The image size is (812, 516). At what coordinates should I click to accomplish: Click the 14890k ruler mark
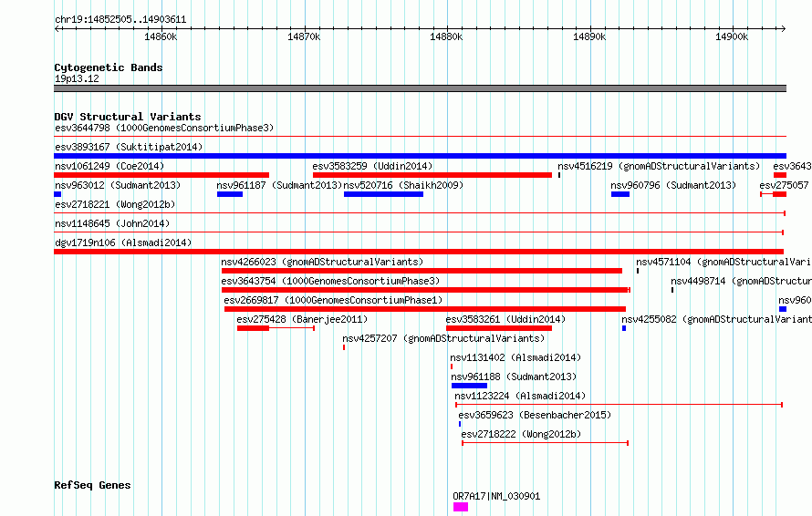(x=589, y=36)
